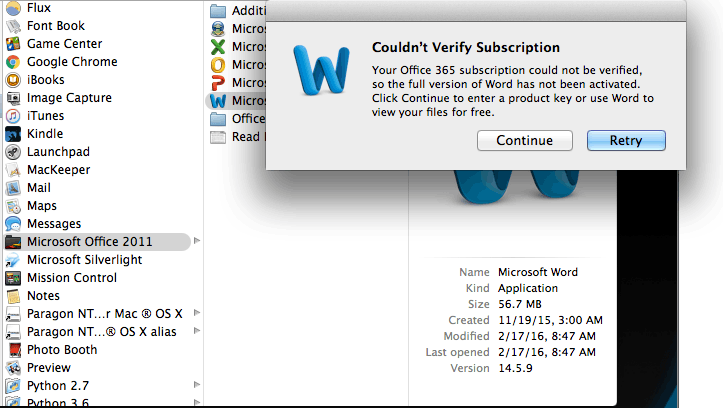Select the orange Outlook icon
This screenshot has width=723, height=408.
coord(218,65)
